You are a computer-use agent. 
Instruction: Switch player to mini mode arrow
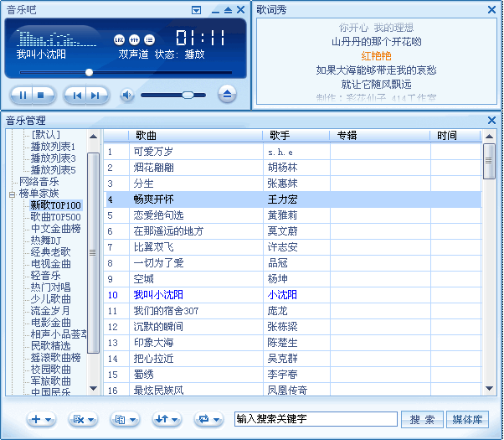228,10
